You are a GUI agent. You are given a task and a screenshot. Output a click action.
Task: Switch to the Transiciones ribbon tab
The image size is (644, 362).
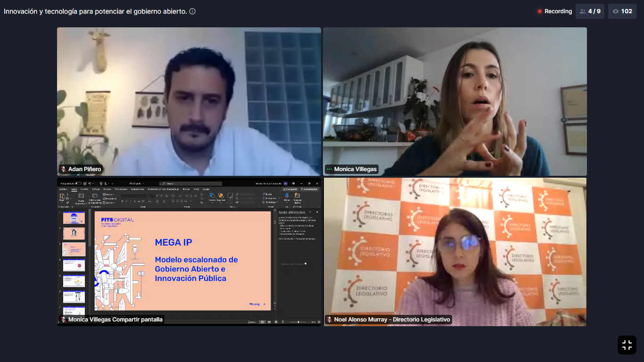coord(121,189)
